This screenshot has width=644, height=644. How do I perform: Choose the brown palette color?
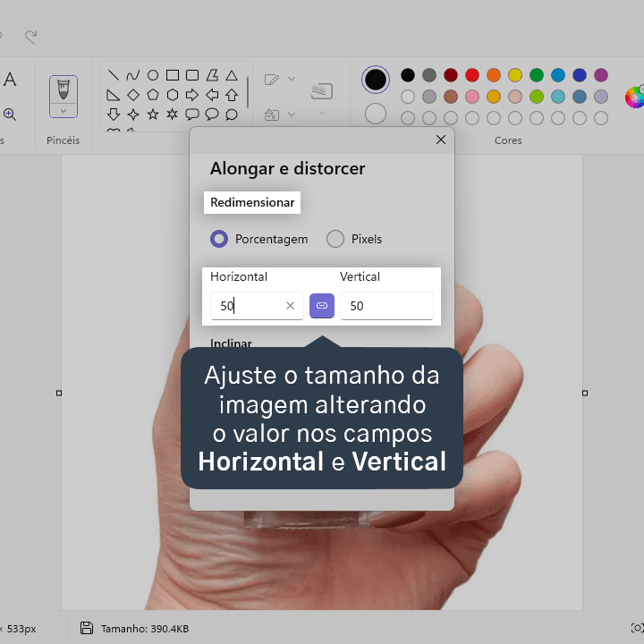pyautogui.click(x=451, y=97)
